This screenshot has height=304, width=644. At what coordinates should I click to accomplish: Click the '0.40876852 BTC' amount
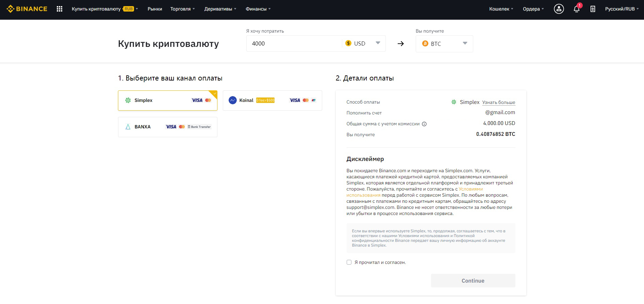(495, 134)
